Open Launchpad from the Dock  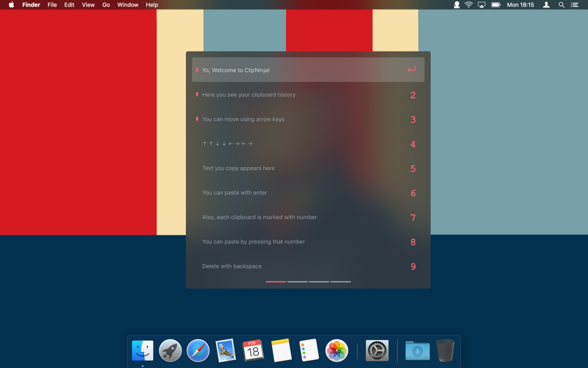coord(171,350)
